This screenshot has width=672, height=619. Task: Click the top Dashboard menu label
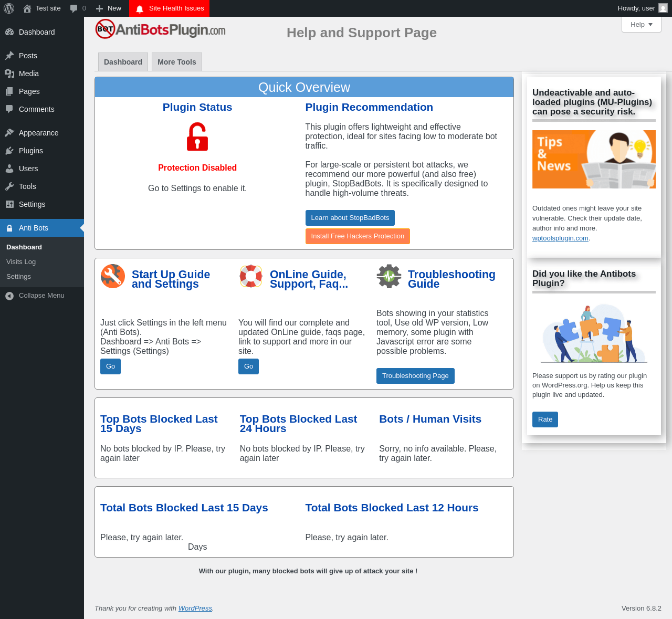[x=37, y=32]
